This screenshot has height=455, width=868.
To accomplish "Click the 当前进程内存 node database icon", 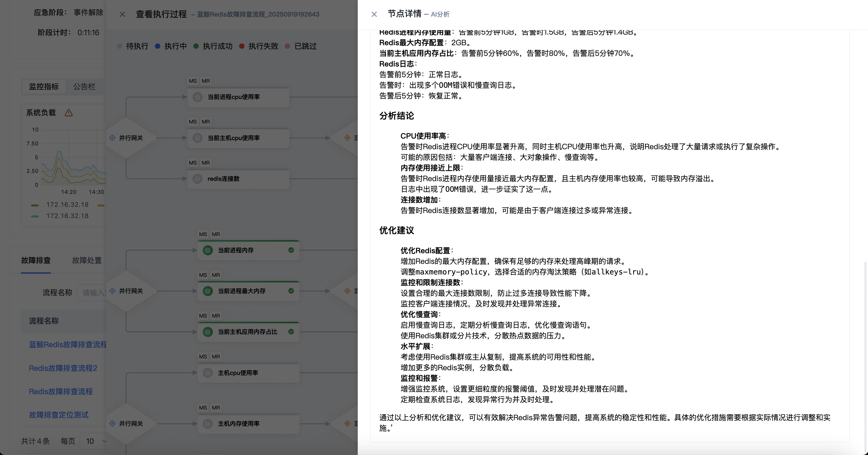I will tap(208, 250).
